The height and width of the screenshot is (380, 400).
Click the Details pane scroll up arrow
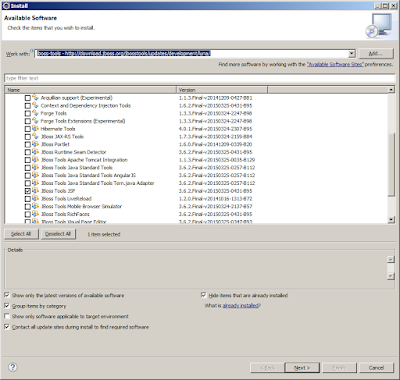pyautogui.click(x=390, y=259)
